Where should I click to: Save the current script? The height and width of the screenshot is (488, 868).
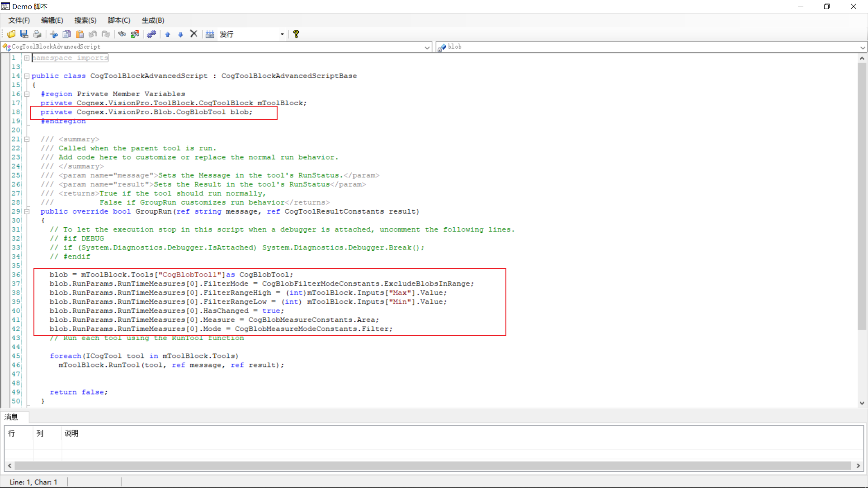pos(24,34)
